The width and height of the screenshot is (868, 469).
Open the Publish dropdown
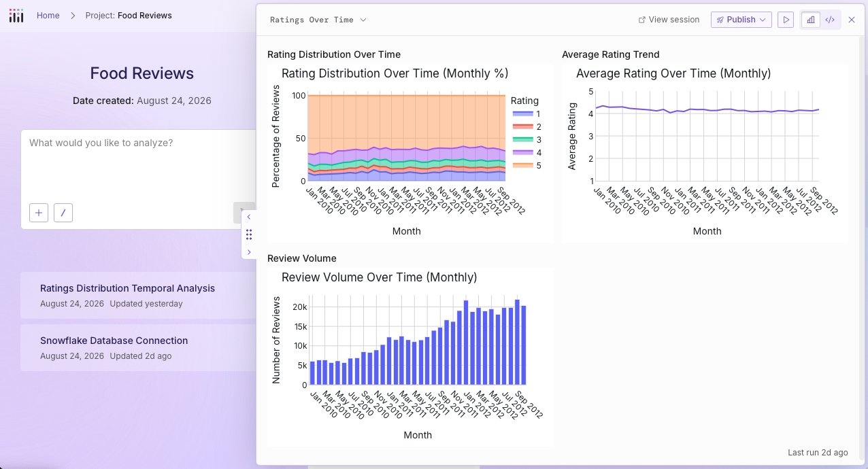[741, 20]
